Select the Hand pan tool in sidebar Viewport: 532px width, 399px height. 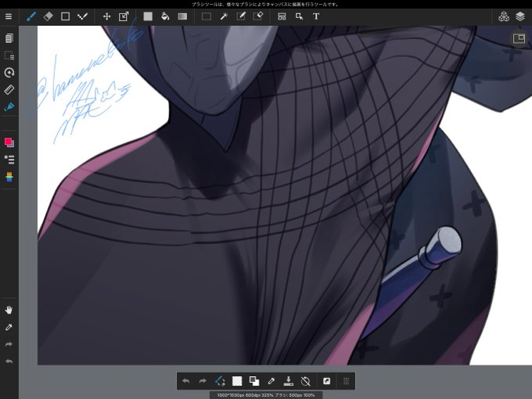click(x=9, y=310)
